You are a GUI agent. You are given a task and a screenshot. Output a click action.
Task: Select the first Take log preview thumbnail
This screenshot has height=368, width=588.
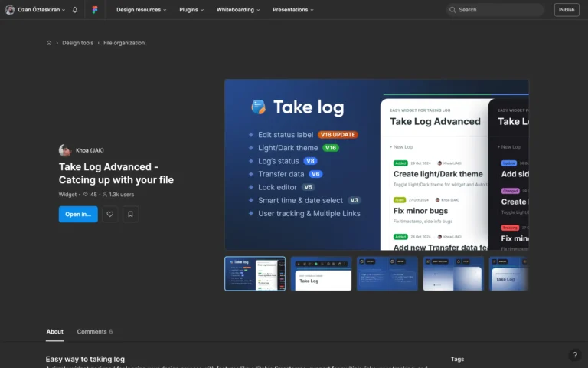pyautogui.click(x=255, y=274)
